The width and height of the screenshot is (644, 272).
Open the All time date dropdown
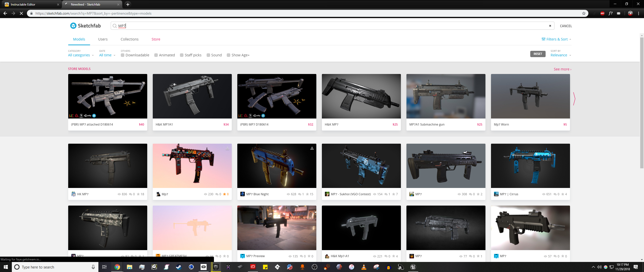[x=107, y=55]
